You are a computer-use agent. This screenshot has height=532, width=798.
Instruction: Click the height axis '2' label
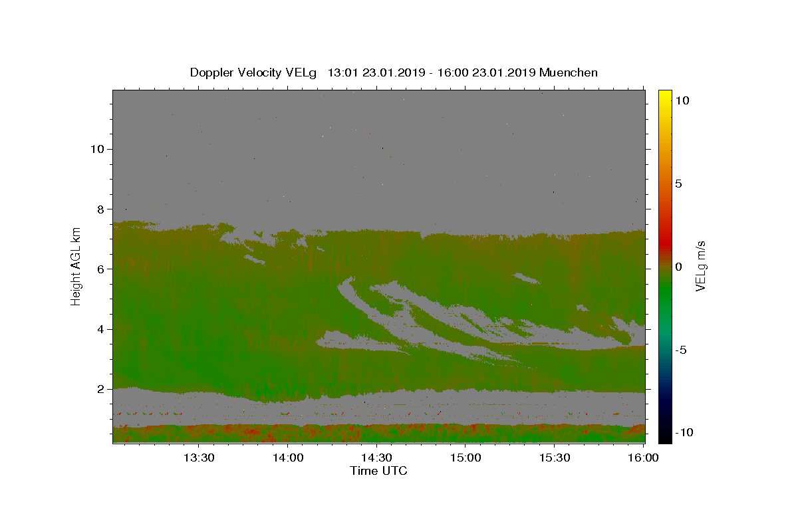coord(100,389)
